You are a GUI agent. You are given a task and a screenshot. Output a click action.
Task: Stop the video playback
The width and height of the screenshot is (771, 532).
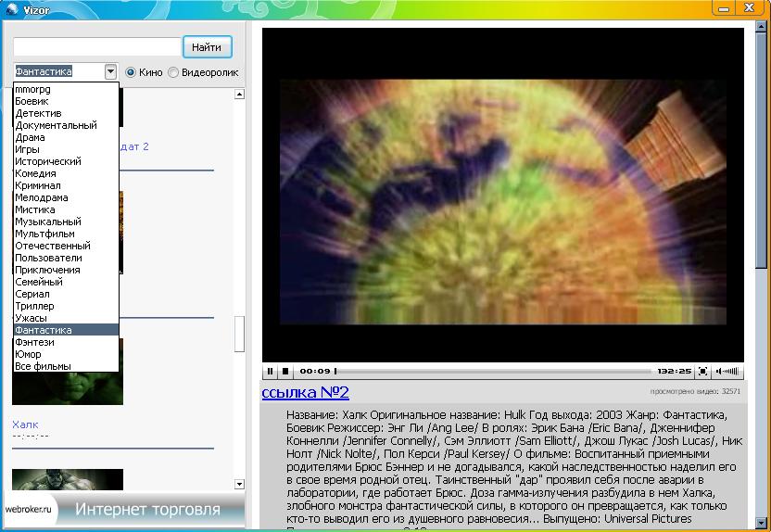[285, 372]
